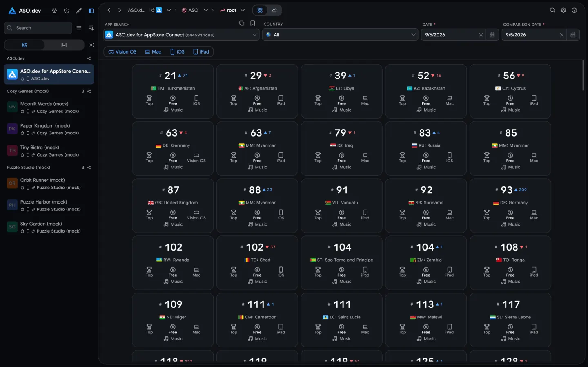
Task: Open the team members icon in the sidebar header
Action: click(54, 11)
